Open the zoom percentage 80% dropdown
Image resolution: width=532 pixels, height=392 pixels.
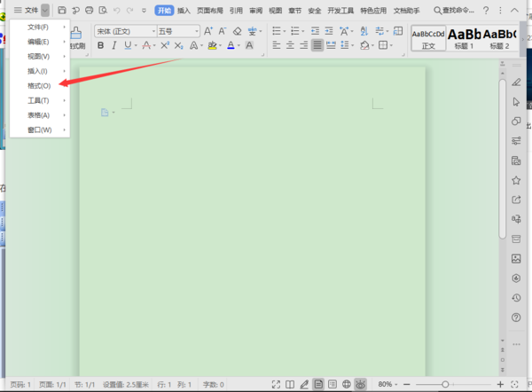coord(387,384)
